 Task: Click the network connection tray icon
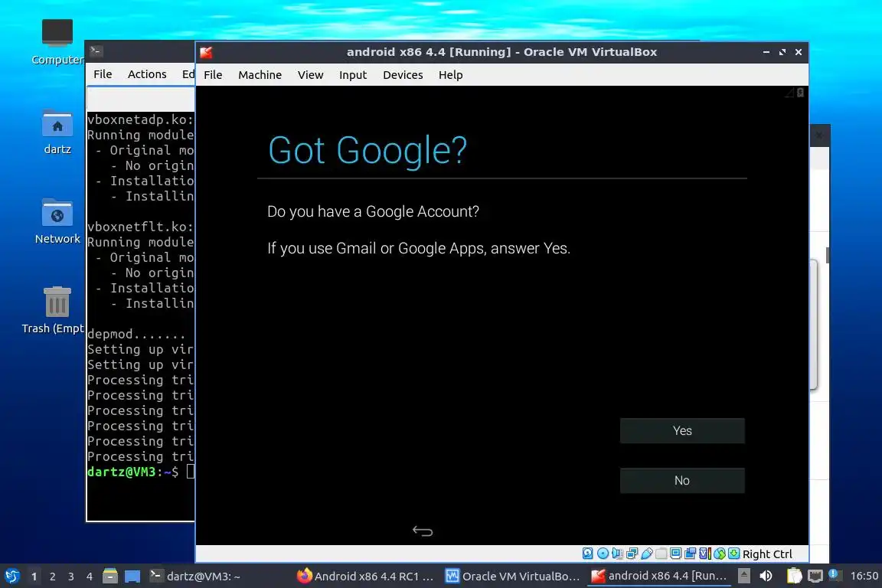[x=815, y=576]
